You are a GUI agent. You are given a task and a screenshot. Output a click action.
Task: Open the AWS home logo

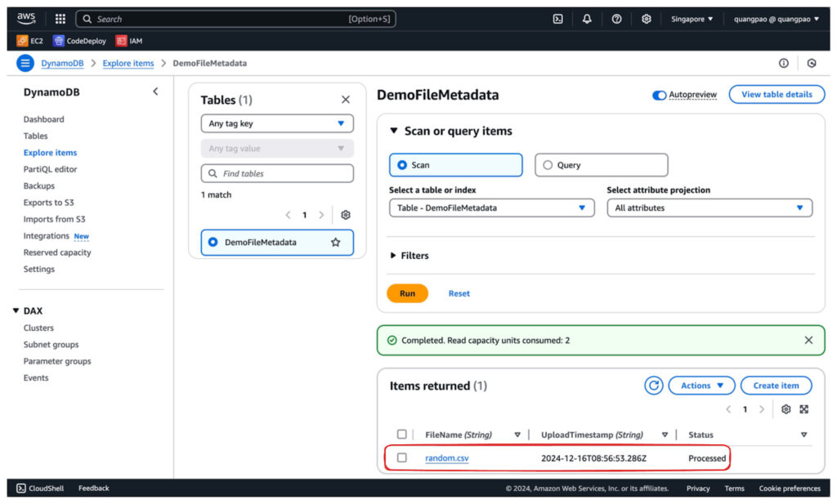[x=25, y=19]
